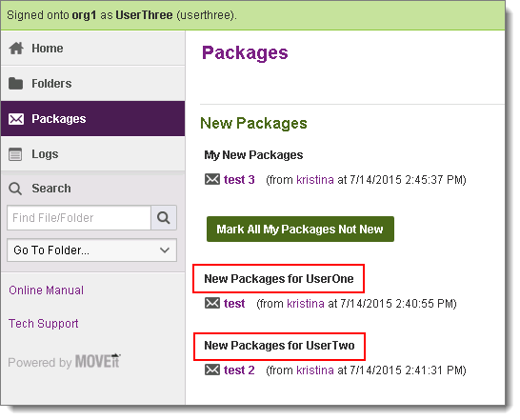This screenshot has height=420, width=520.
Task: Open the Go To Folder dropdown
Action: coord(91,250)
